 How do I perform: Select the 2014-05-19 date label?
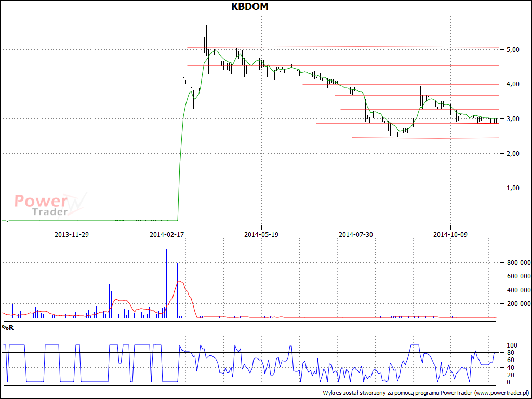click(261, 234)
